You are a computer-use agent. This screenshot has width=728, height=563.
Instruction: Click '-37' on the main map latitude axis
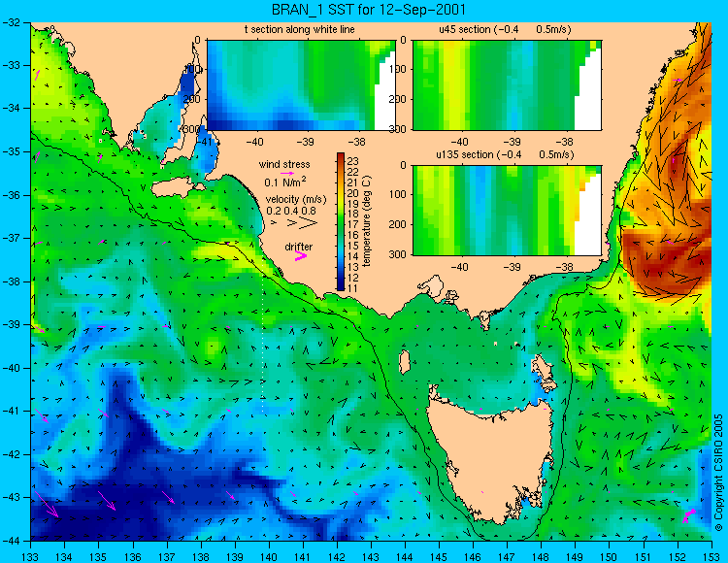13,238
